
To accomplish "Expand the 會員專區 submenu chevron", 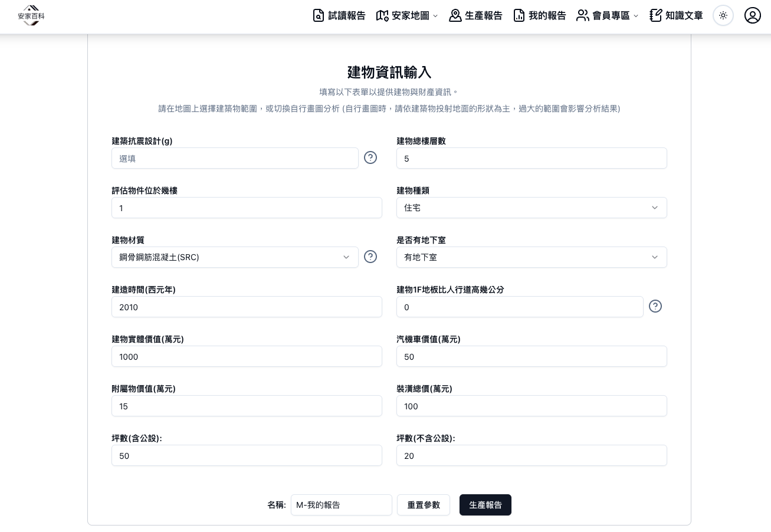I will pos(635,16).
